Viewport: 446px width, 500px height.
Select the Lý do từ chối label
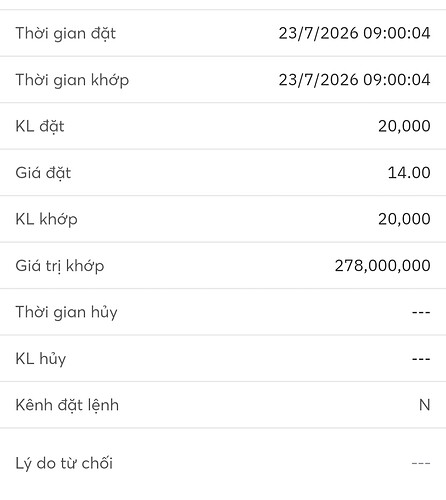pyautogui.click(x=64, y=463)
